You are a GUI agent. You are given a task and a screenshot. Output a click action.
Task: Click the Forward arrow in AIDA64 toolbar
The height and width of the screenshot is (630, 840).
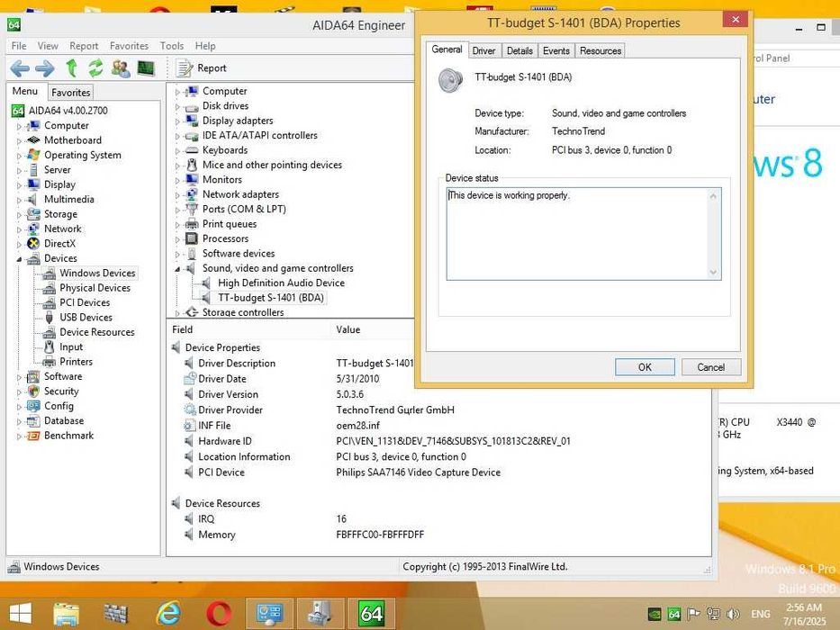[44, 68]
